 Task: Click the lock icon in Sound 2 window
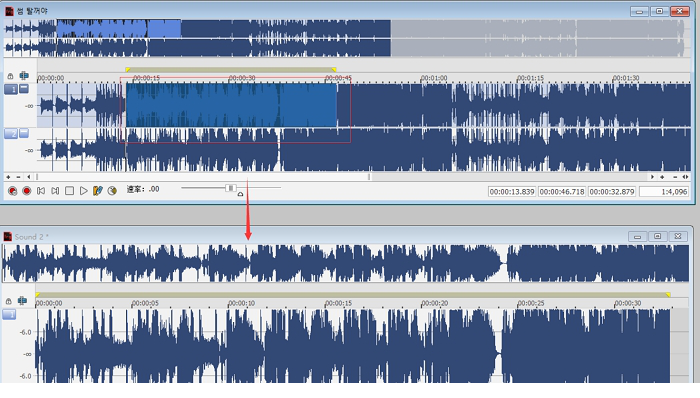point(8,301)
